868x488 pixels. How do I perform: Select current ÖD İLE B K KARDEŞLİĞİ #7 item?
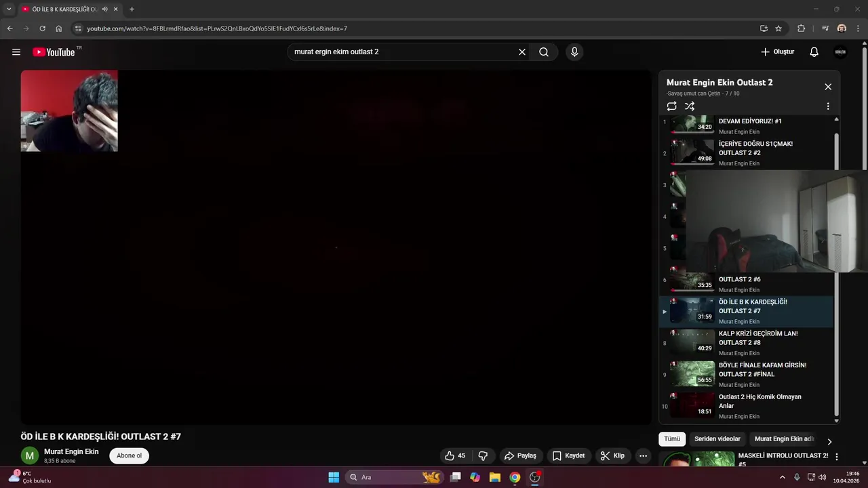(x=747, y=312)
